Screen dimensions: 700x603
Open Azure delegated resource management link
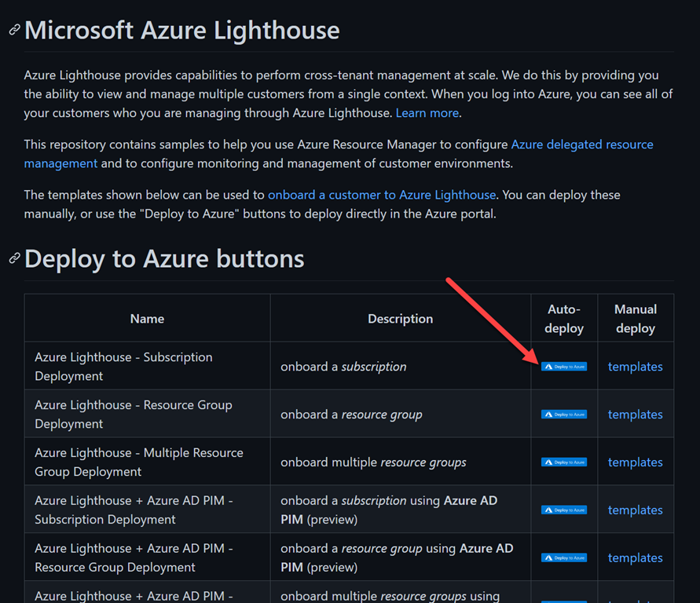coord(581,144)
